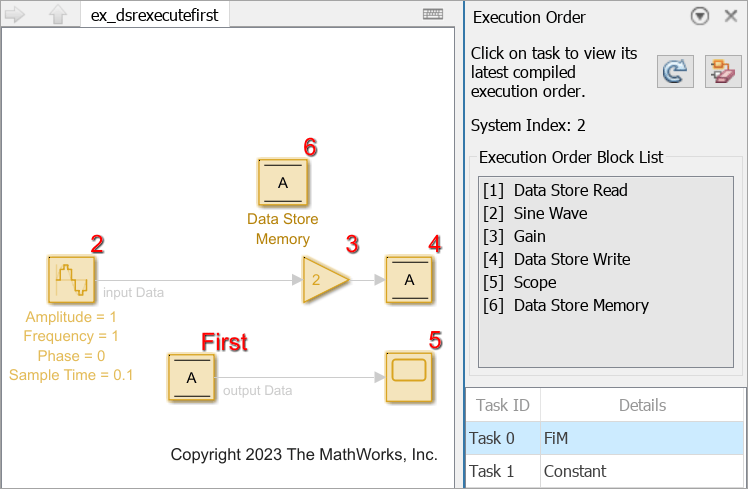The width and height of the screenshot is (748, 489).
Task: Open Execution Order panel dropdown menu
Action: pos(700,16)
